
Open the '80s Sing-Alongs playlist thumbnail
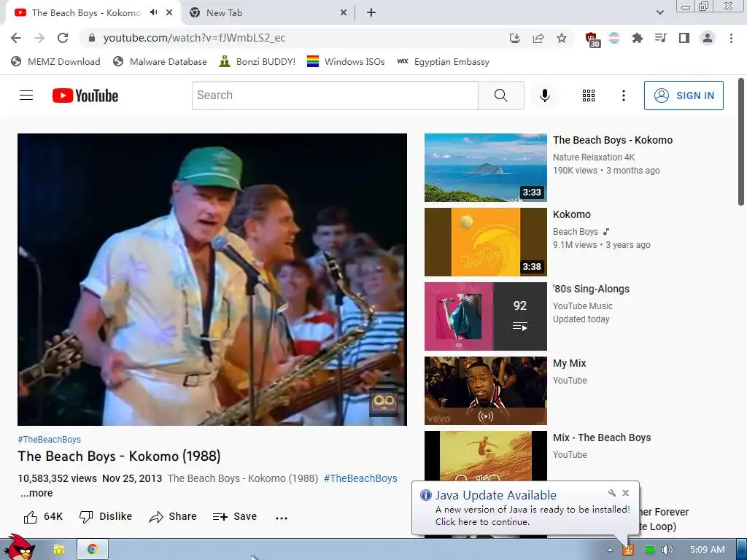(485, 316)
